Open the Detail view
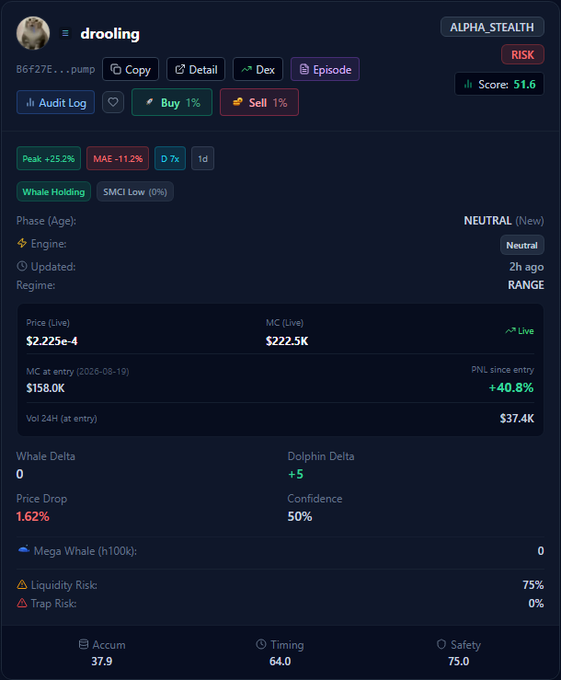 (x=196, y=69)
